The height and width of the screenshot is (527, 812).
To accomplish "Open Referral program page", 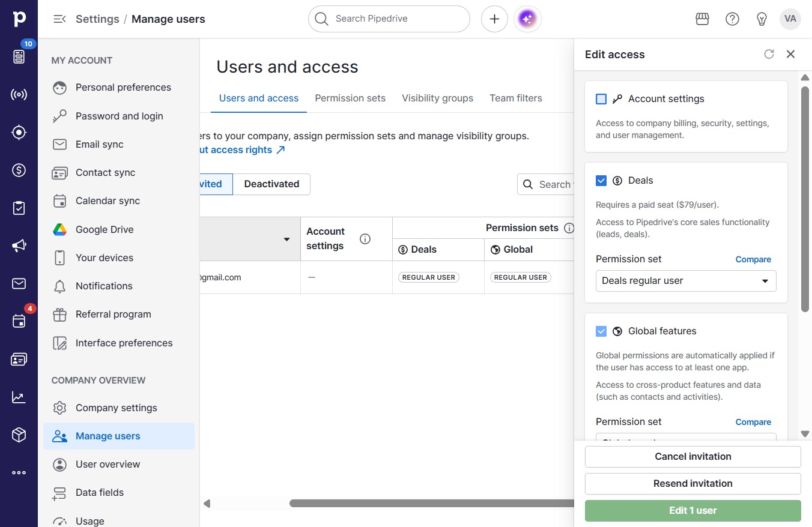I will pyautogui.click(x=119, y=315).
